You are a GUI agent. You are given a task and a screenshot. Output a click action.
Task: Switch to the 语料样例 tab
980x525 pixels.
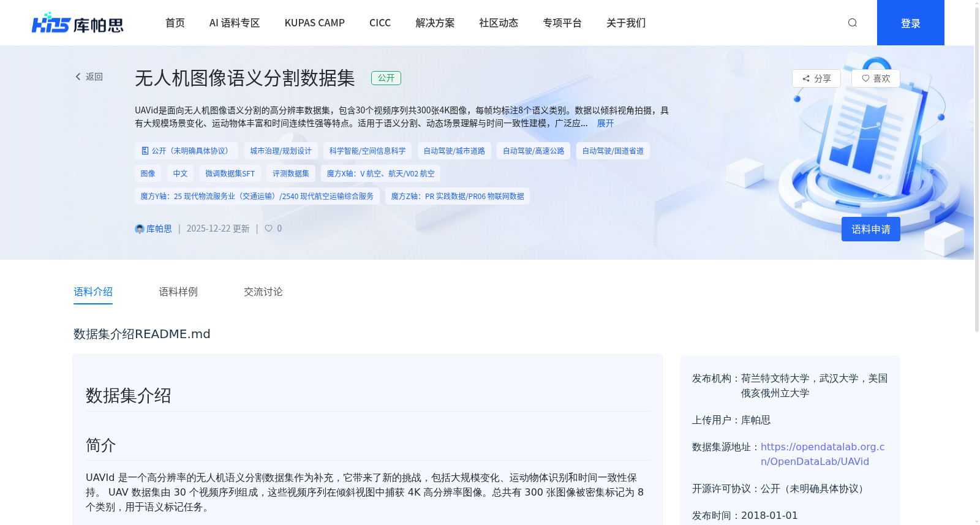[178, 292]
